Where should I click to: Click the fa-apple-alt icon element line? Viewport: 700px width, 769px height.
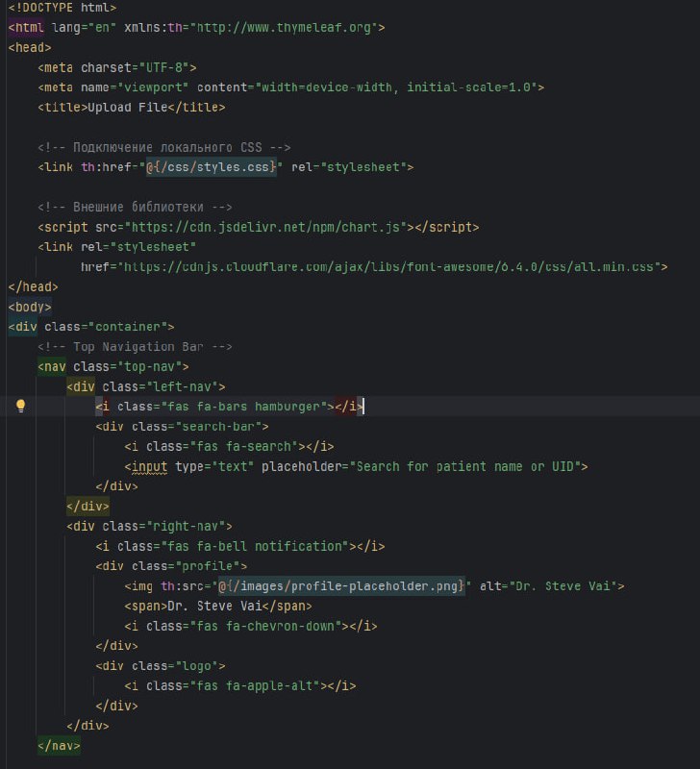point(239,686)
